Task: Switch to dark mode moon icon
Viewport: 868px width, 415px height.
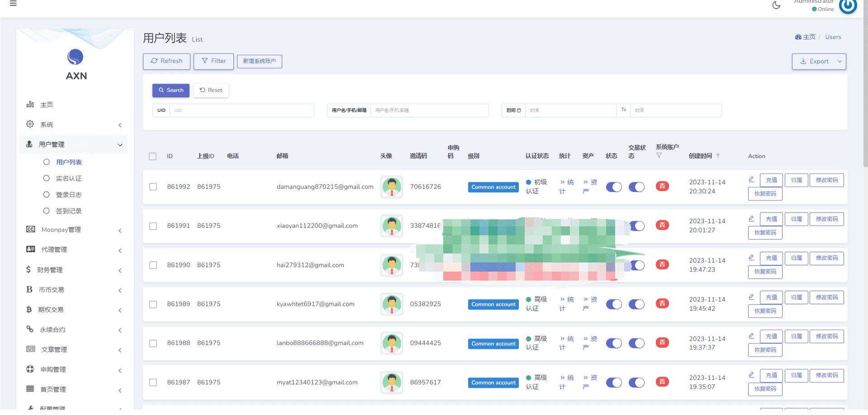Action: click(x=776, y=5)
